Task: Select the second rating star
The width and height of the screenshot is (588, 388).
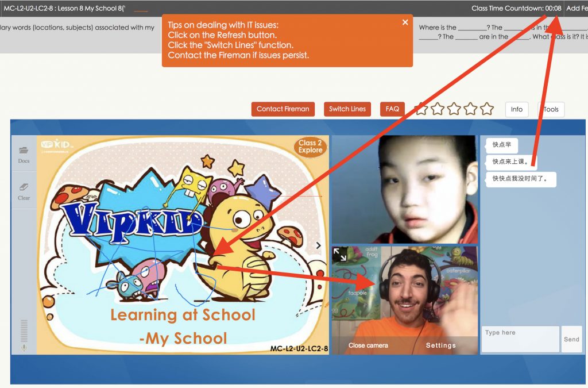Action: [x=438, y=109]
